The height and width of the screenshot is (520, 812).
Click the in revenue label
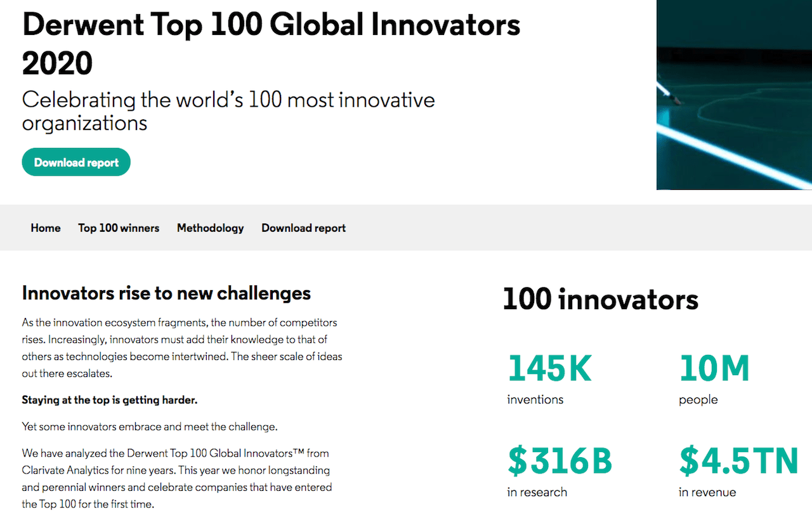click(x=707, y=492)
